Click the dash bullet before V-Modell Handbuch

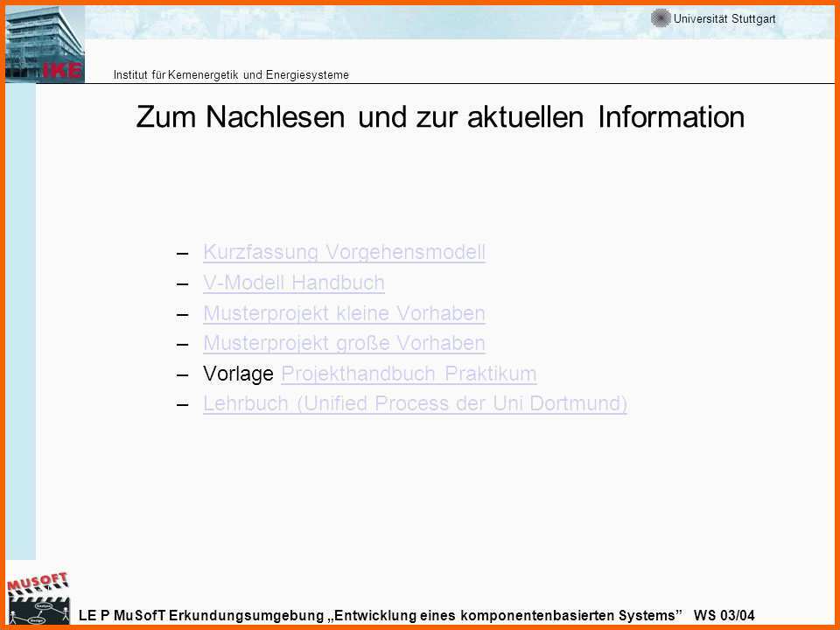[182, 283]
